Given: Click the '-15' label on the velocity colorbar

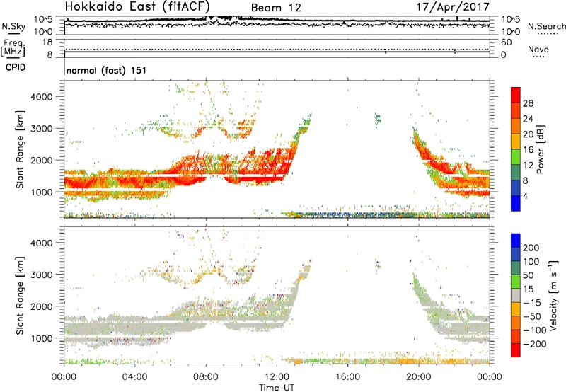Looking at the screenshot, I should pos(532,303).
